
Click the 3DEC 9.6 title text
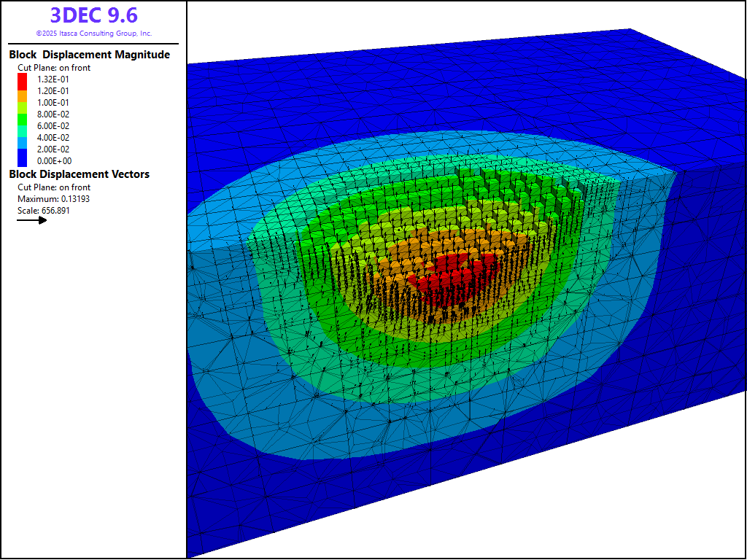93,15
